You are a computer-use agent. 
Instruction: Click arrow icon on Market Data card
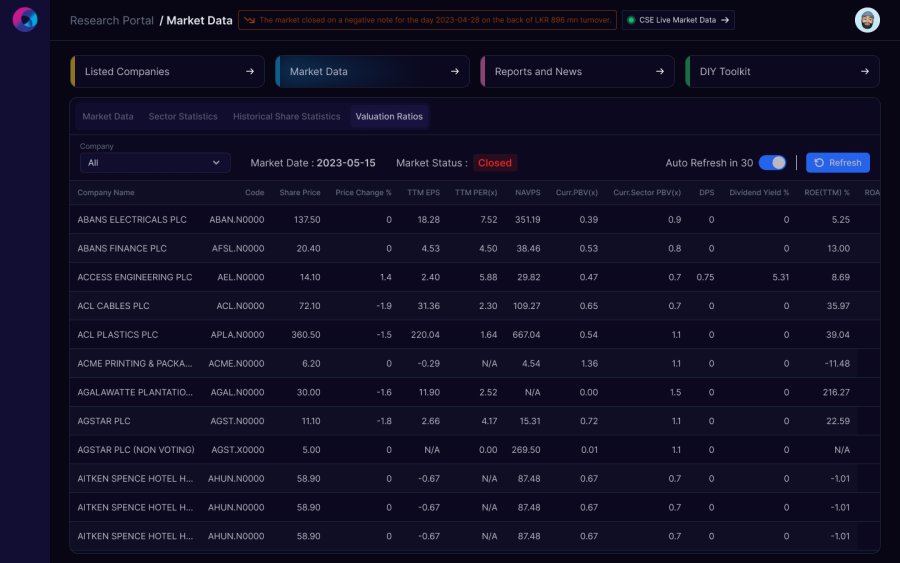tap(455, 72)
